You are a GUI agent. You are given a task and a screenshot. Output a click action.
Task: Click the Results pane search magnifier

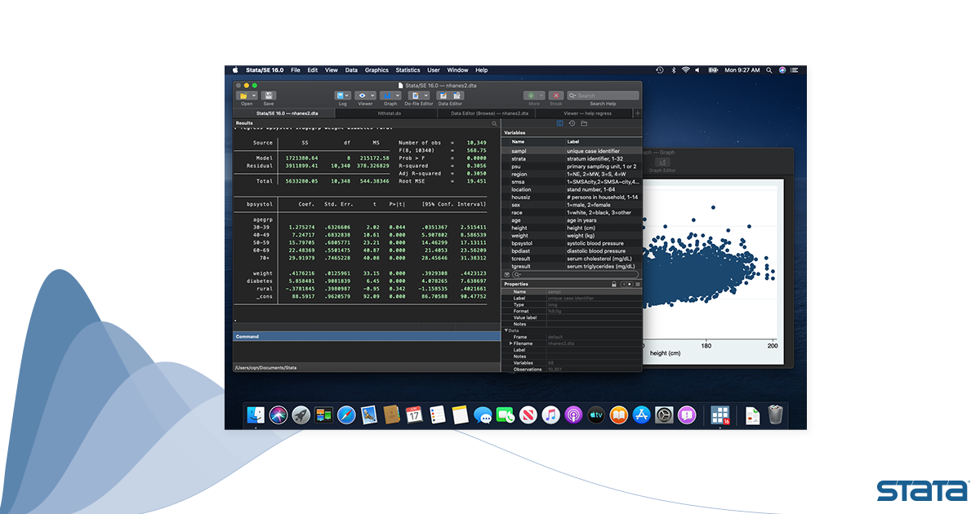(494, 123)
